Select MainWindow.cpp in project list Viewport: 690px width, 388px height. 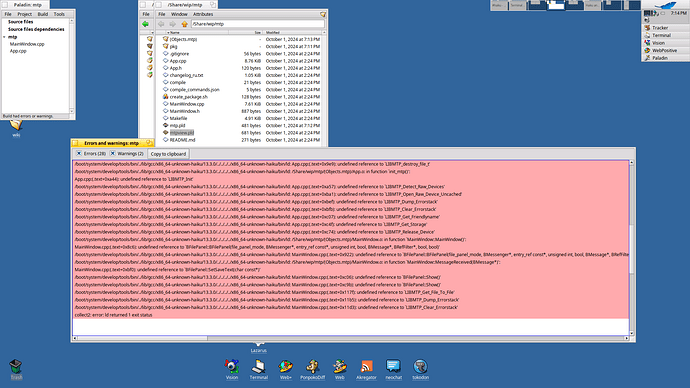coord(27,44)
